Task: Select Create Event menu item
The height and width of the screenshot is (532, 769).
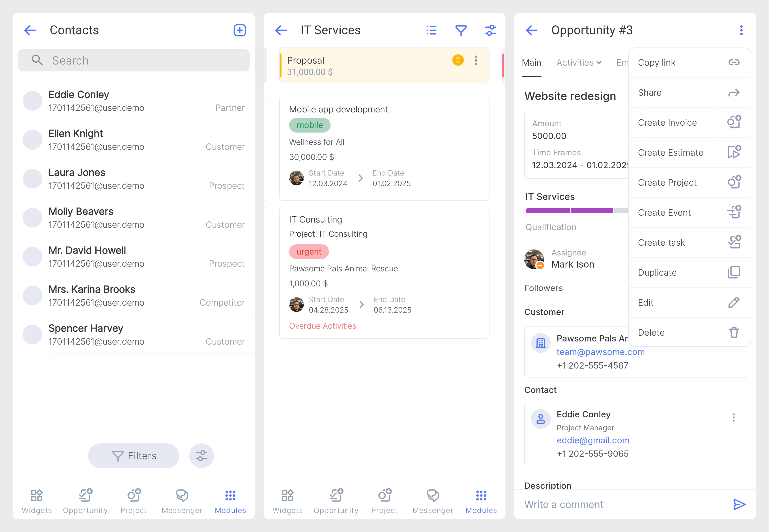Action: [x=689, y=213]
